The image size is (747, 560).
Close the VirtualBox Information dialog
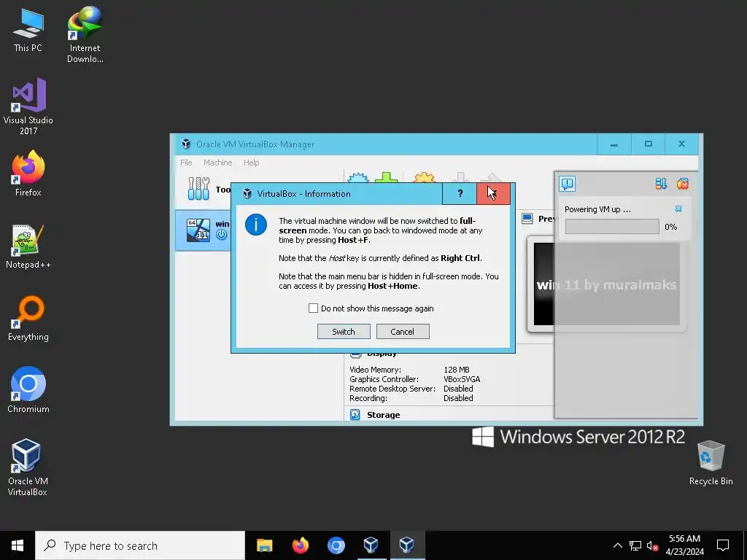coord(493,193)
